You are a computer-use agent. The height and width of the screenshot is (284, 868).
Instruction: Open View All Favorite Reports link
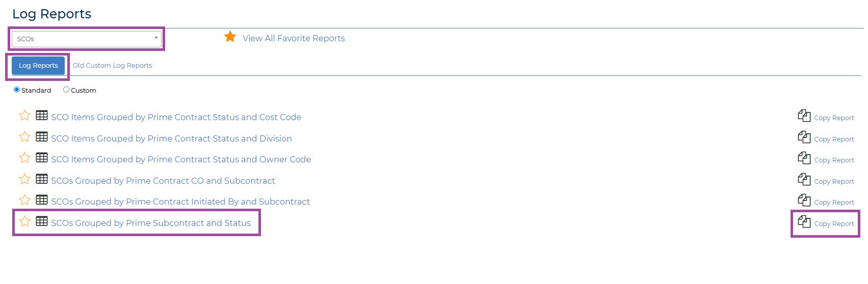[x=294, y=38]
